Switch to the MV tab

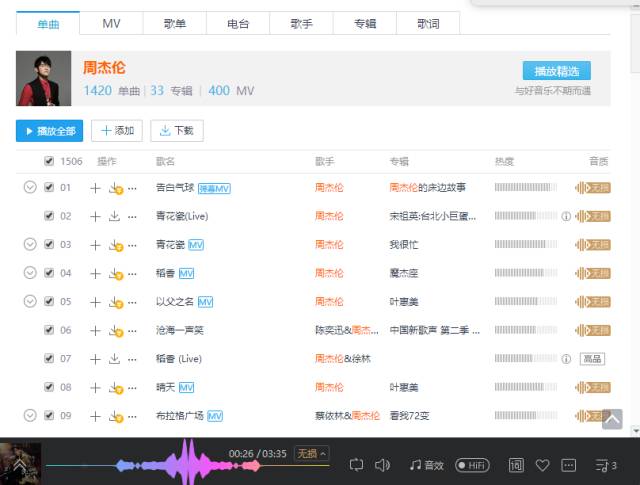coord(111,24)
